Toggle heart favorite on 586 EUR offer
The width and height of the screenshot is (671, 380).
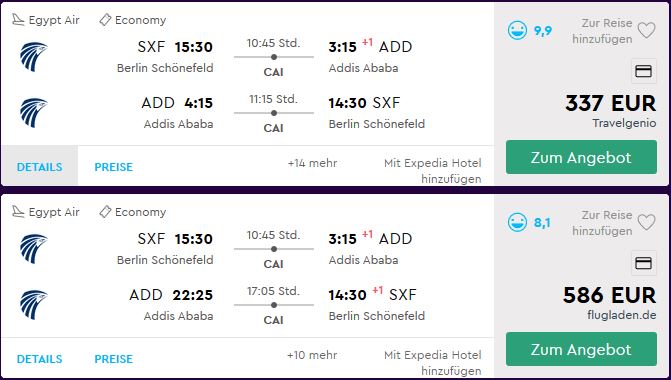[646, 223]
